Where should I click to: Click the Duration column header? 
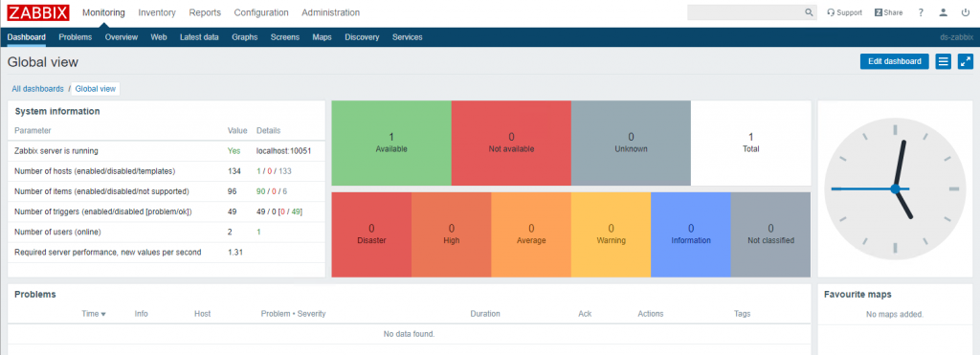pos(485,314)
